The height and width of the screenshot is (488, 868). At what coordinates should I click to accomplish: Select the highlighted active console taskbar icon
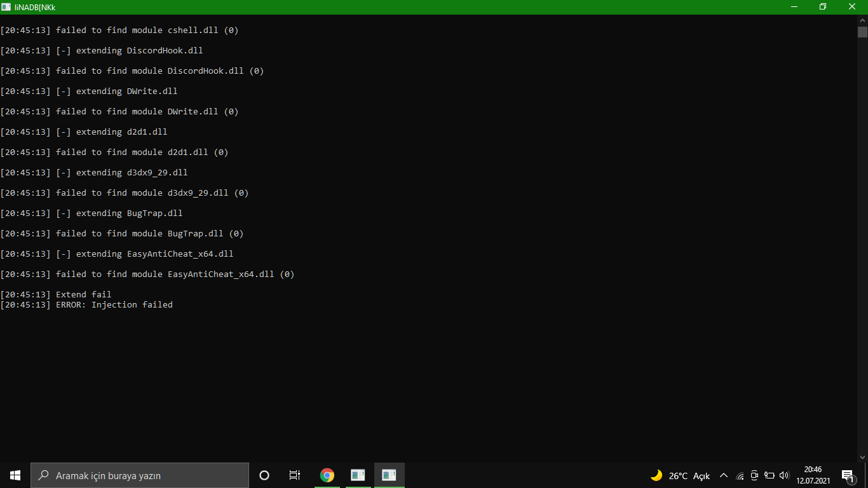389,475
